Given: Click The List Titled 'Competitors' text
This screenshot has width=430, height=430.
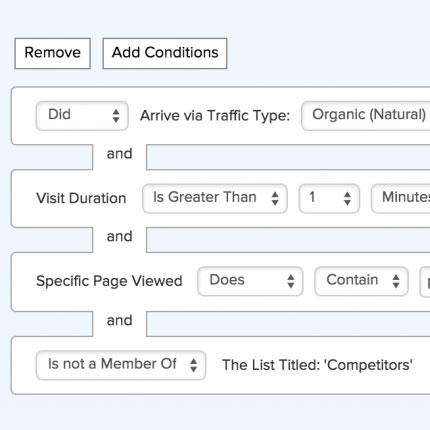Looking at the screenshot, I should point(317,365).
